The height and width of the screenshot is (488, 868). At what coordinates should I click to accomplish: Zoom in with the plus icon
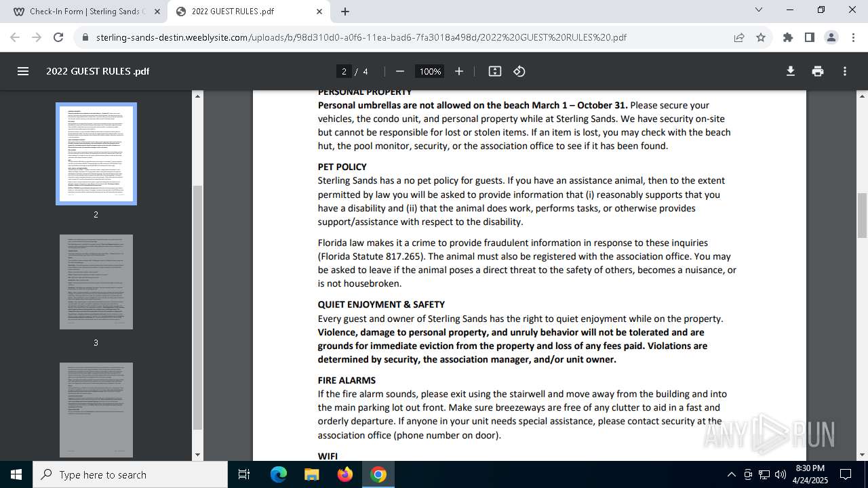pos(459,71)
